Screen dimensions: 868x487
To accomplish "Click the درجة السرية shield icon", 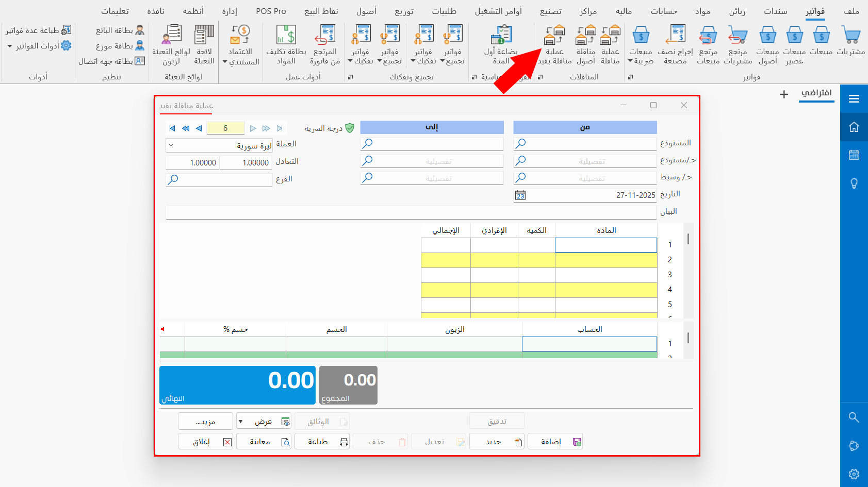I will click(x=350, y=128).
